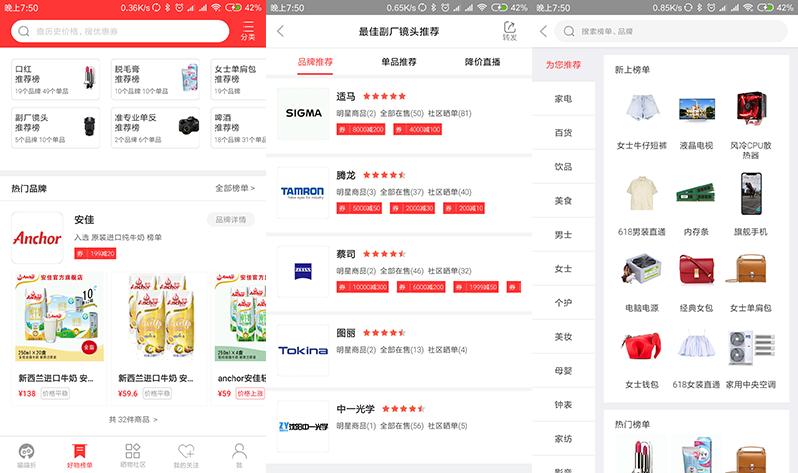Click the search field in the red header
This screenshot has height=473, width=798.
(120, 31)
